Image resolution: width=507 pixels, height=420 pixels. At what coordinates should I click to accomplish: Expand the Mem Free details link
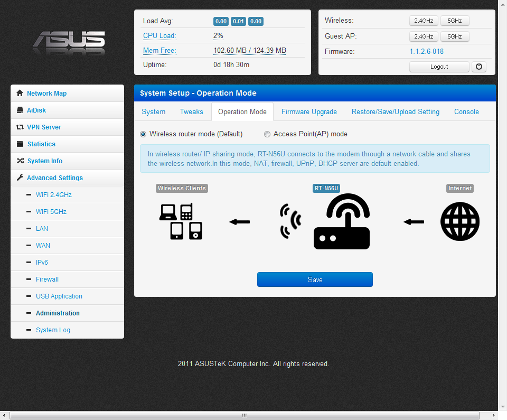[x=159, y=51]
